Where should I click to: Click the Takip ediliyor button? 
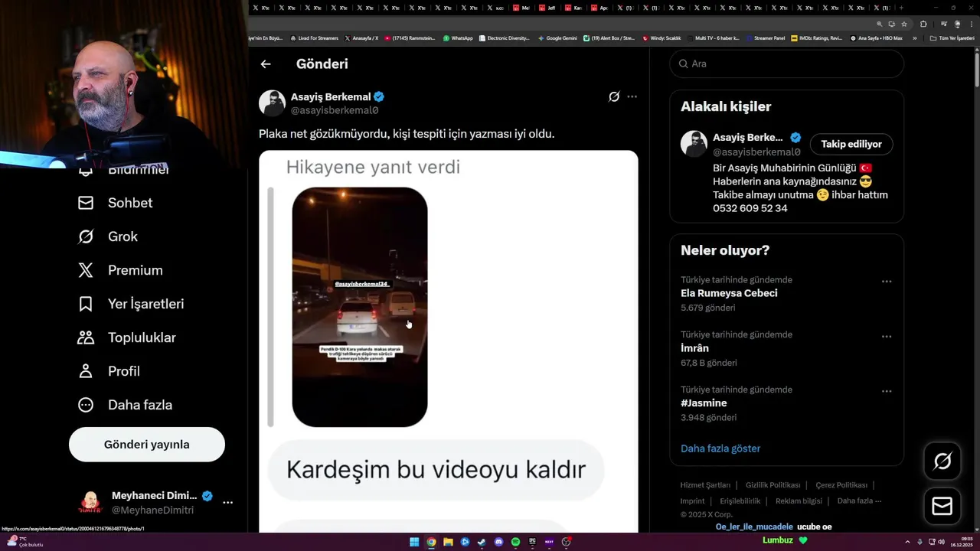(851, 144)
